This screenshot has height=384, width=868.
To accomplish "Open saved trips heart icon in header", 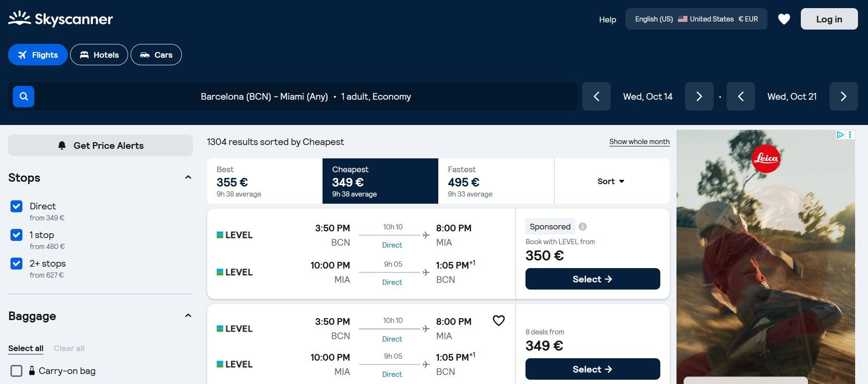I will pos(784,19).
